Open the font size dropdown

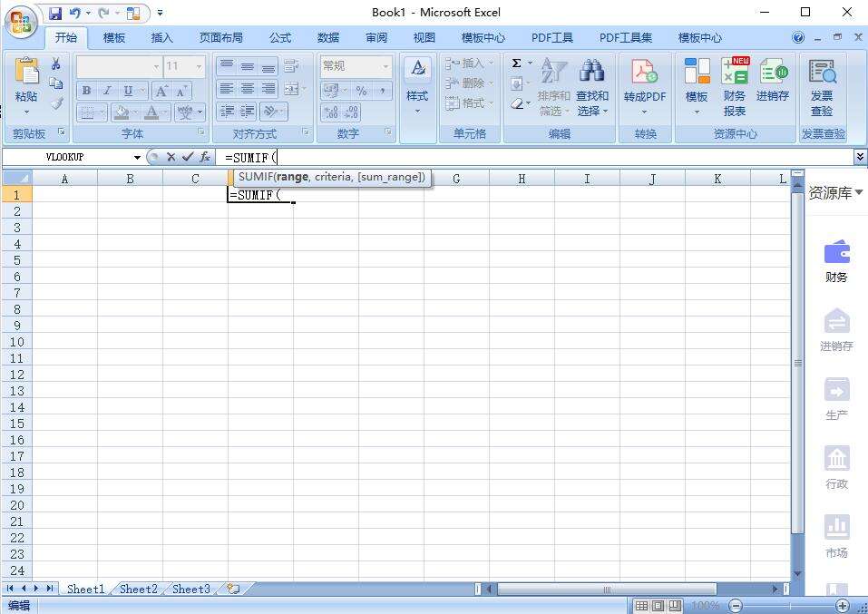(x=199, y=67)
